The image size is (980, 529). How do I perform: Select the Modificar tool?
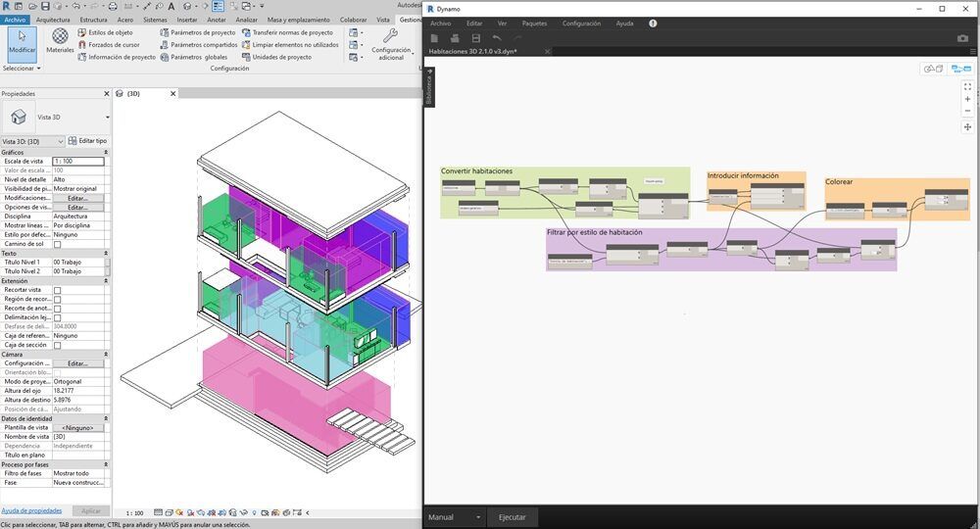click(x=22, y=43)
